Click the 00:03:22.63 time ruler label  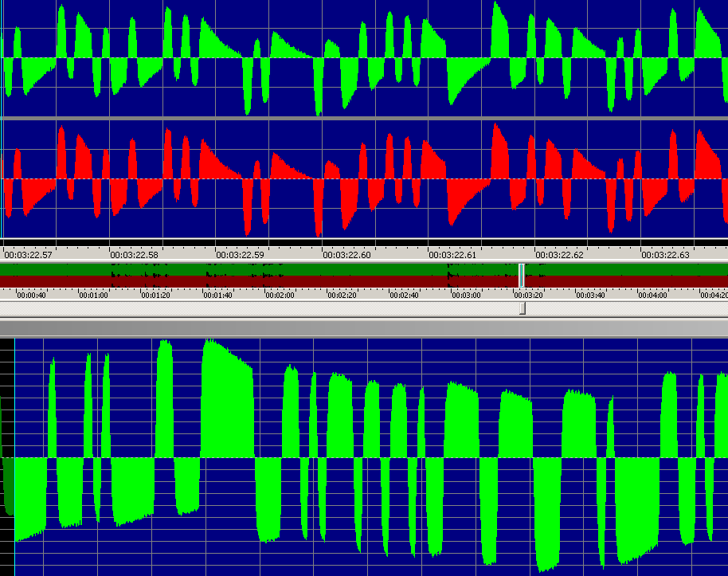665,255
